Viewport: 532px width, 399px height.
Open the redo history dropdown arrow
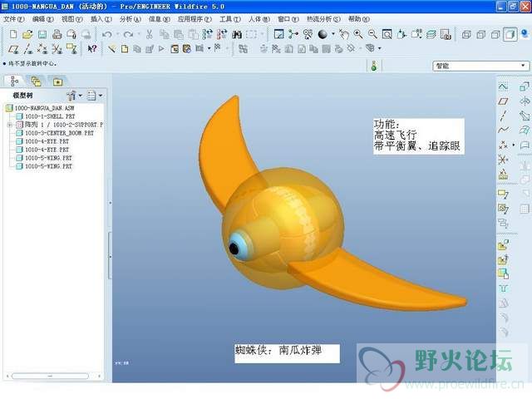tap(139, 34)
